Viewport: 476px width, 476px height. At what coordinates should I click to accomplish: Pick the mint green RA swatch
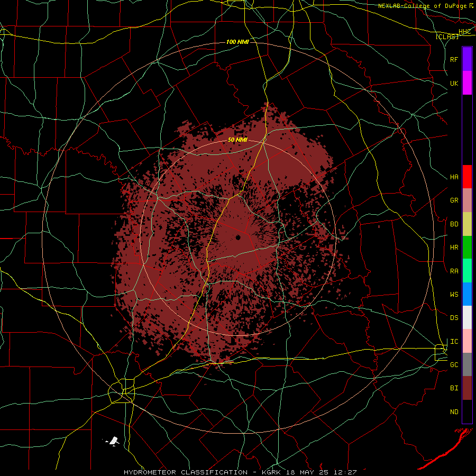467,271
